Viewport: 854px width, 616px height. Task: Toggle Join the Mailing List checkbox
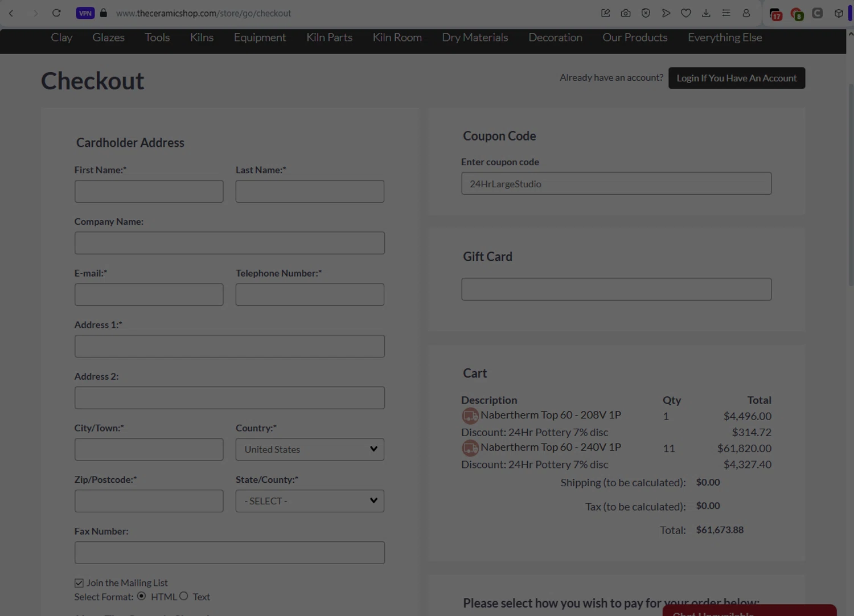coord(79,583)
